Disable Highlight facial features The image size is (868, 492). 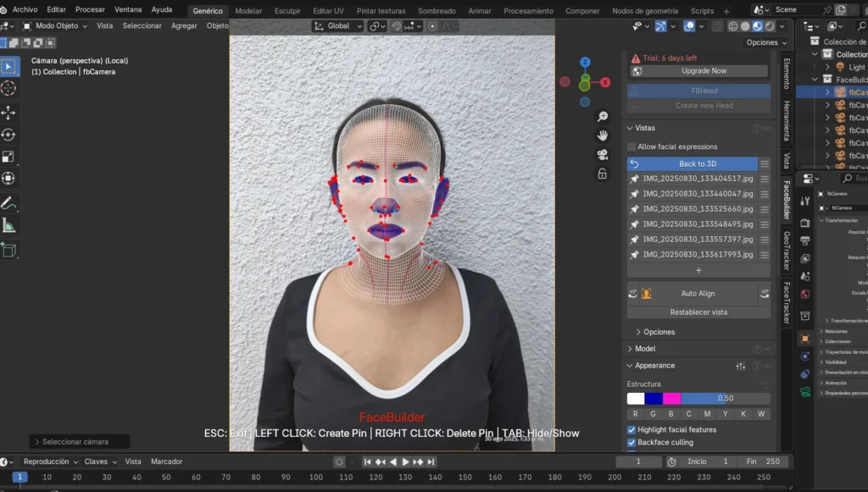tap(632, 429)
